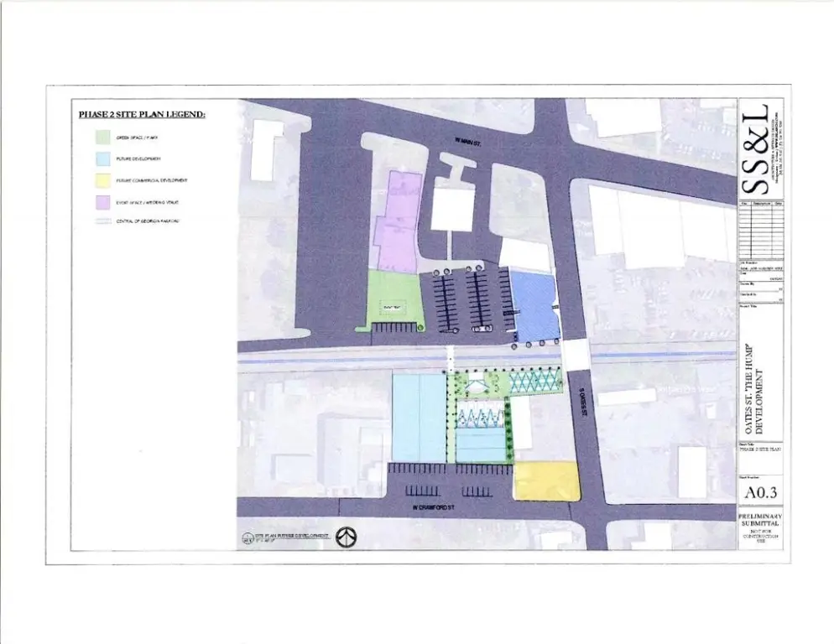Screen dimensions: 834x644
Task: Click the A0.3 sheet number box
Action: pyautogui.click(x=761, y=495)
